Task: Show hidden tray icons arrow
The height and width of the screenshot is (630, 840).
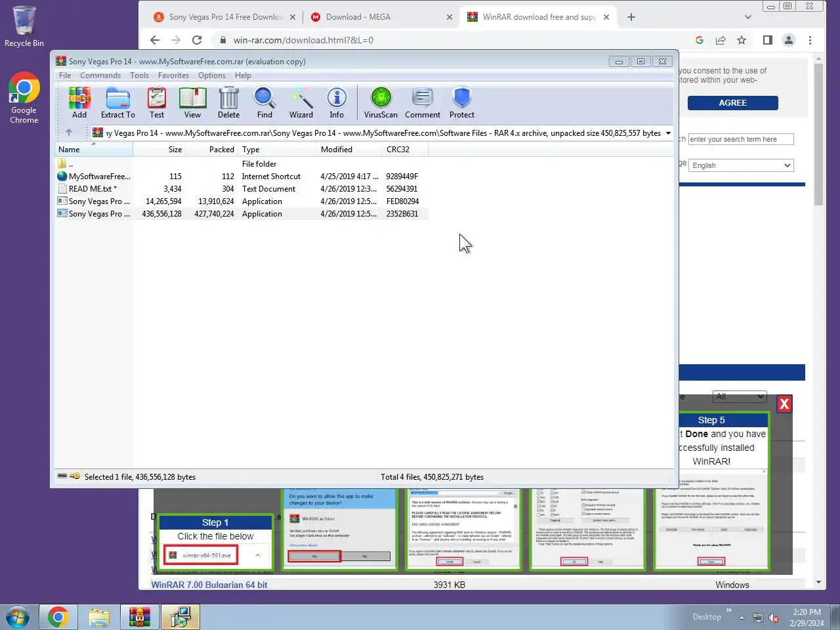Action: click(742, 618)
